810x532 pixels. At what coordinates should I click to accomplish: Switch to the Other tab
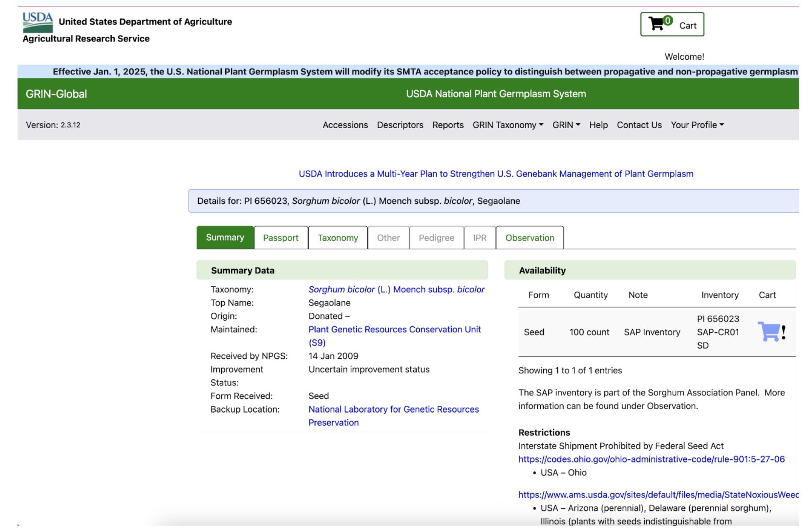pos(388,238)
